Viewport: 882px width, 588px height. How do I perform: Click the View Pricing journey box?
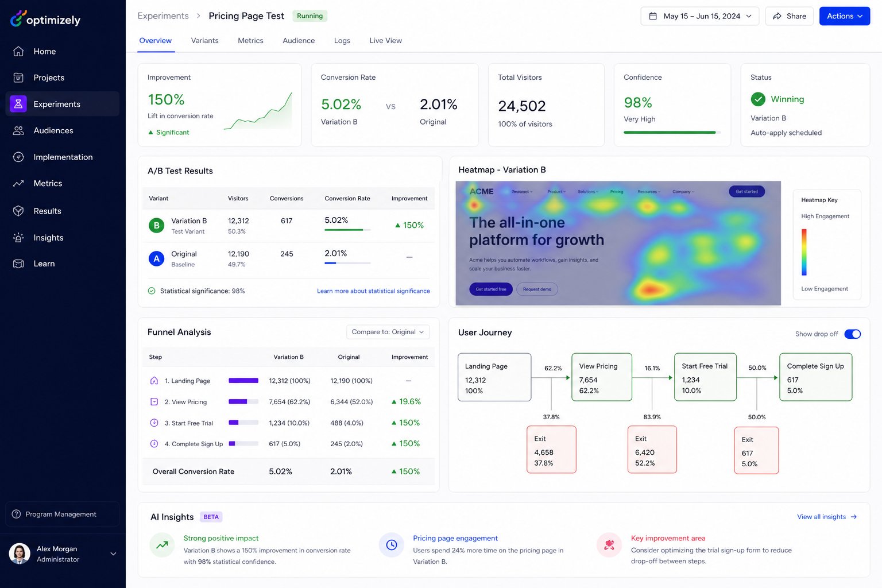click(602, 377)
